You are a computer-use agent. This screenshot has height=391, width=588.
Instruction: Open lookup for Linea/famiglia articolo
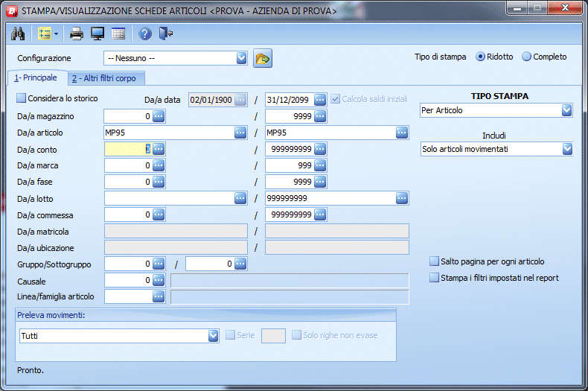click(159, 297)
